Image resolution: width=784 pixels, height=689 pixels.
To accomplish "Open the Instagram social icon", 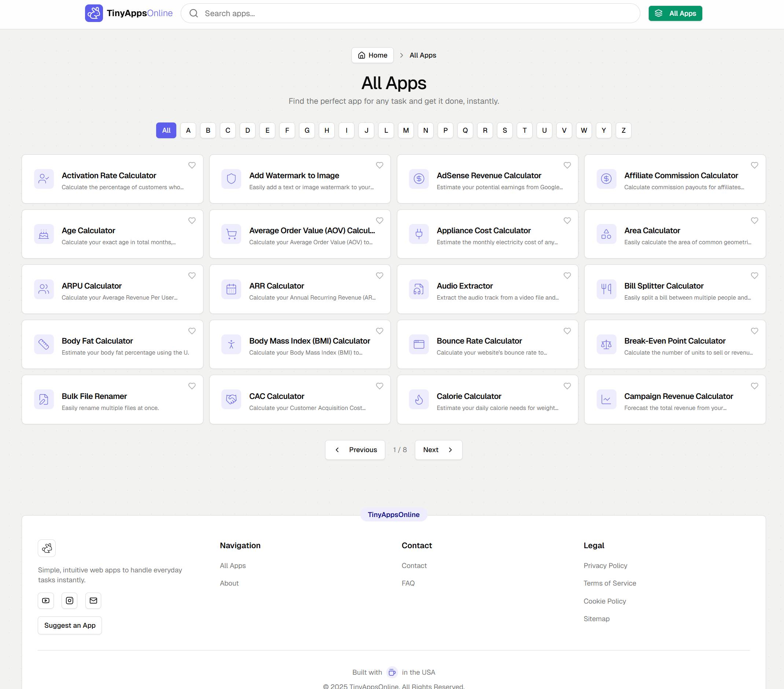I will click(69, 600).
